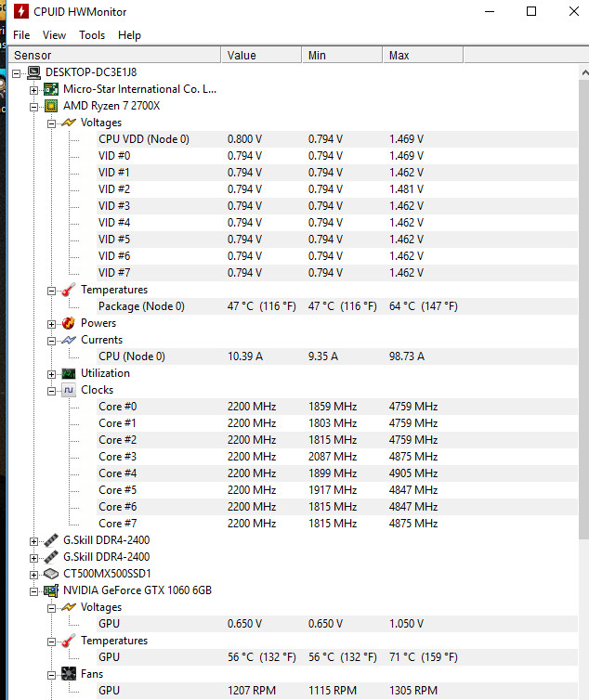Collapse the Currents section
Image resolution: width=589 pixels, height=700 pixels.
pos(51,341)
